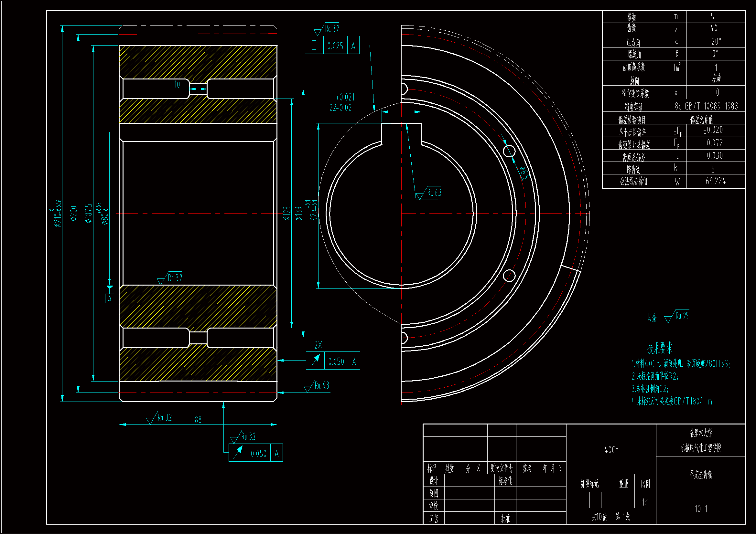Viewport: 756px width, 534px height.
Task: Select the 10 groove dimension in section view
Action: [x=177, y=84]
